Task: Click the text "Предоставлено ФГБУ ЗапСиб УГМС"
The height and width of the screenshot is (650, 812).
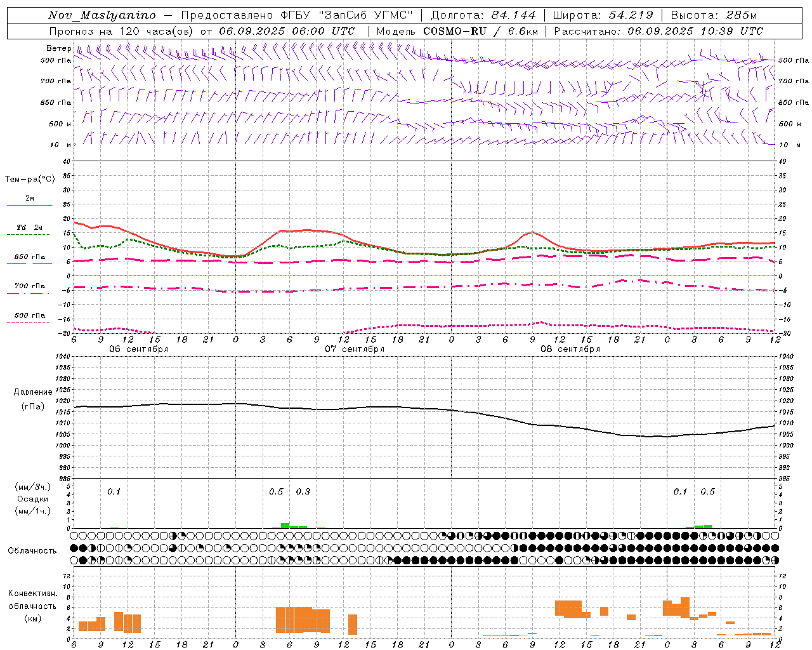Action: click(298, 15)
